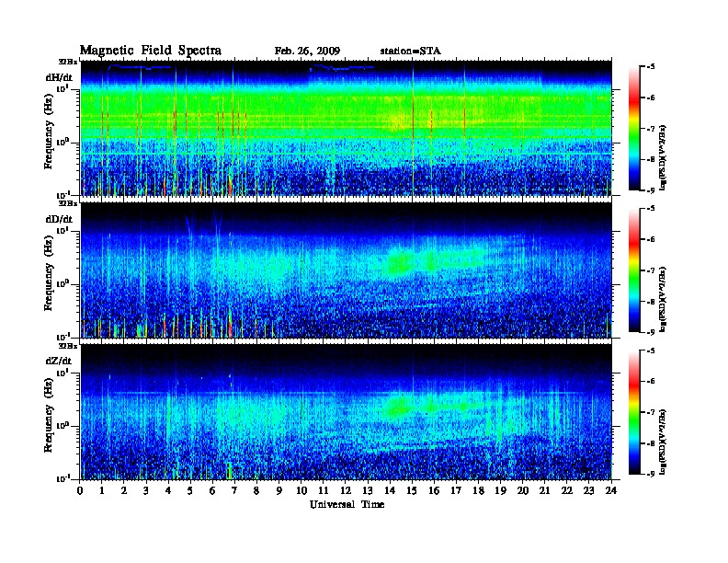The height and width of the screenshot is (563, 728).
Task: Click the dD/dt panel label
Action: tap(59, 219)
